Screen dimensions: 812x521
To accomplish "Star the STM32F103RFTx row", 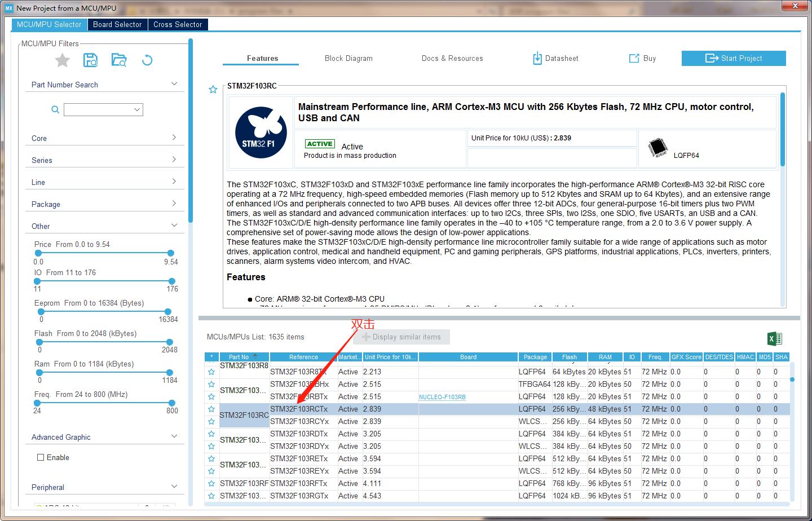I will [211, 484].
